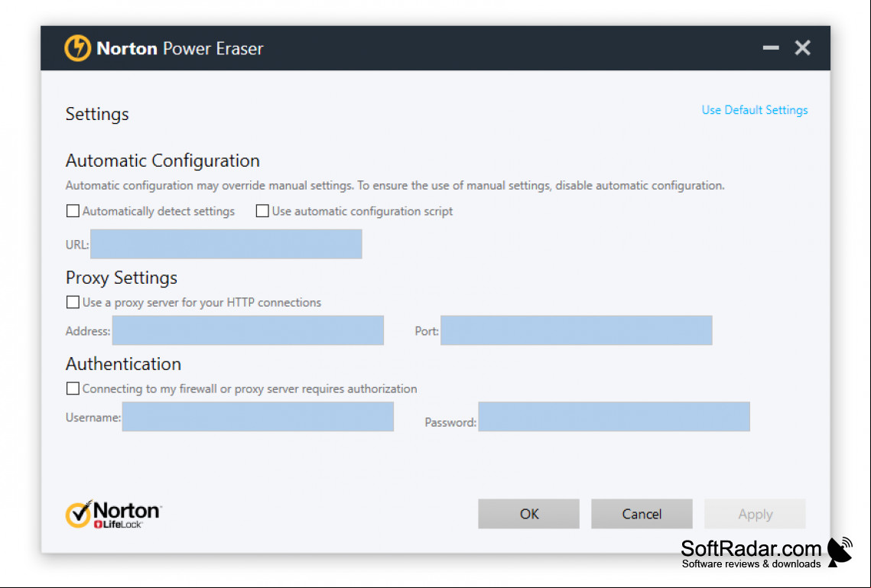This screenshot has width=871, height=588.
Task: Click the Settings heading text
Action: 97,114
